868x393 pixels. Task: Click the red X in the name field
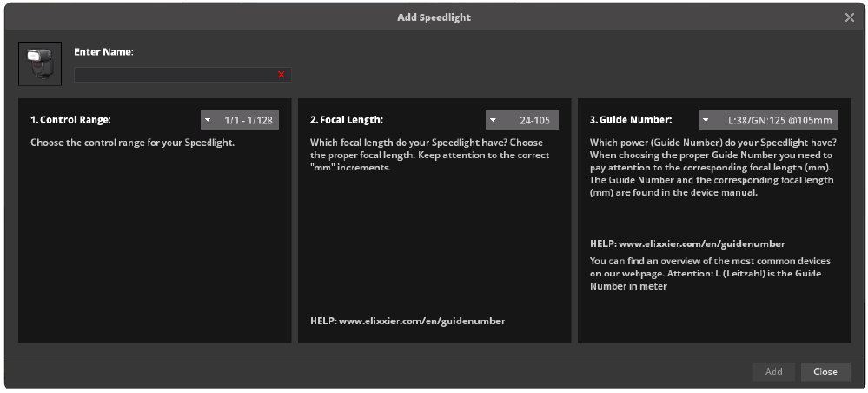click(x=281, y=75)
